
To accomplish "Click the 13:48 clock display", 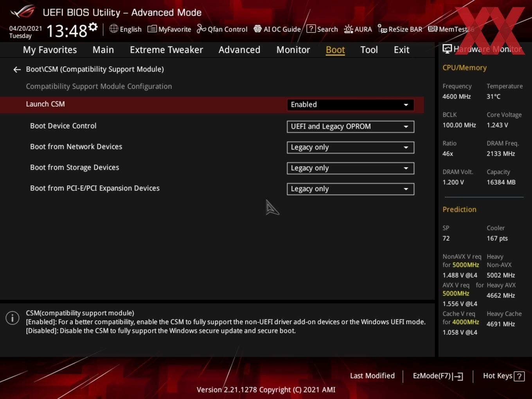I will tap(66, 31).
